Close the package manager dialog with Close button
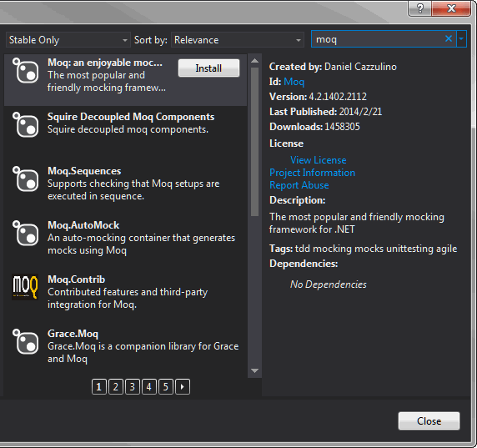 click(429, 421)
